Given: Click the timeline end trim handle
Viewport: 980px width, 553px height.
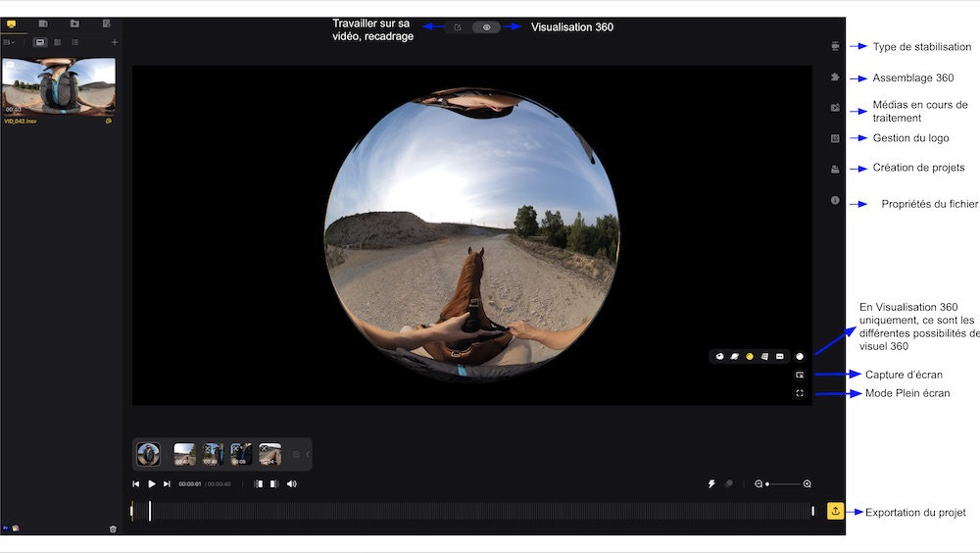Looking at the screenshot, I should [x=812, y=511].
